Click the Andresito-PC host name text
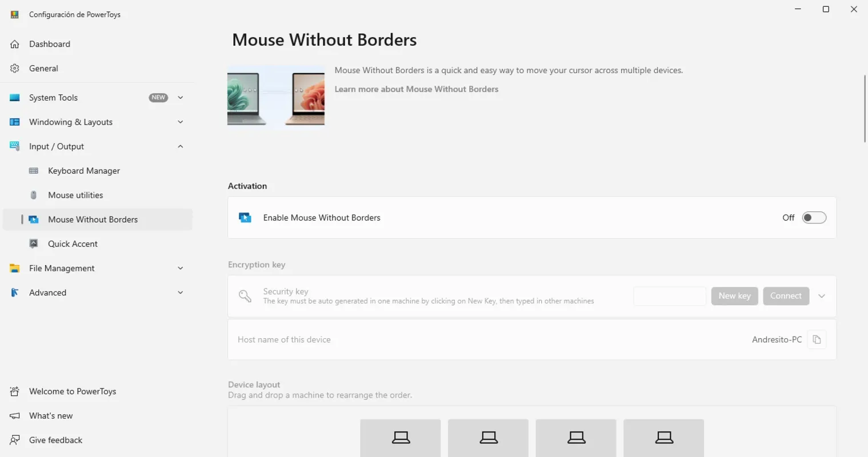 point(777,340)
